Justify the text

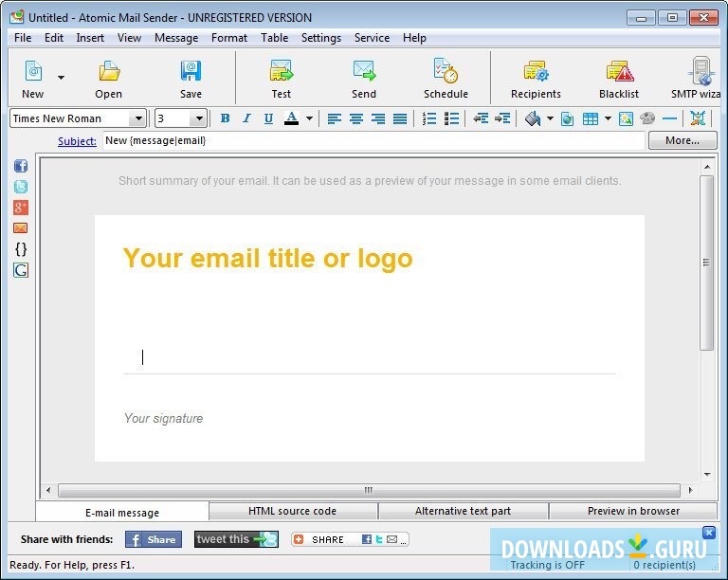pos(400,118)
